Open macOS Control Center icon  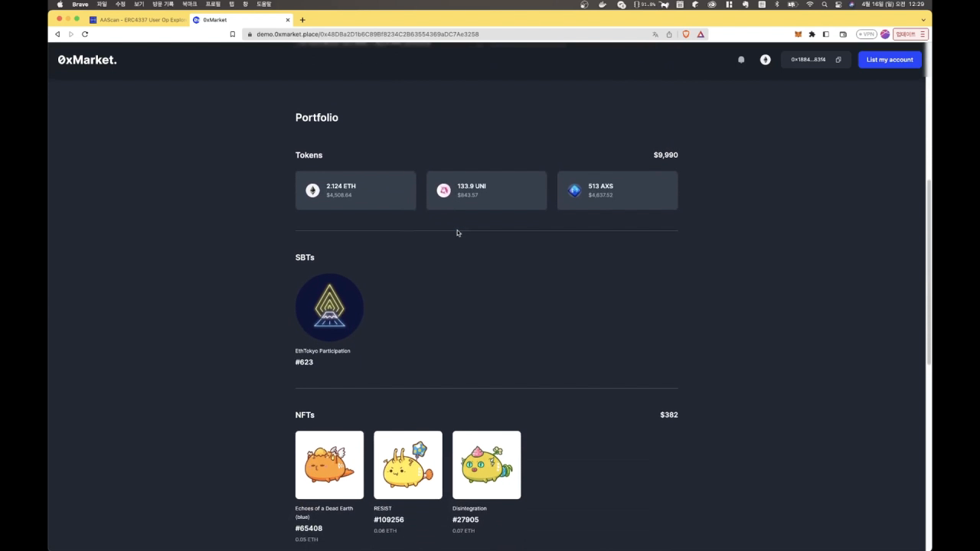click(x=838, y=5)
